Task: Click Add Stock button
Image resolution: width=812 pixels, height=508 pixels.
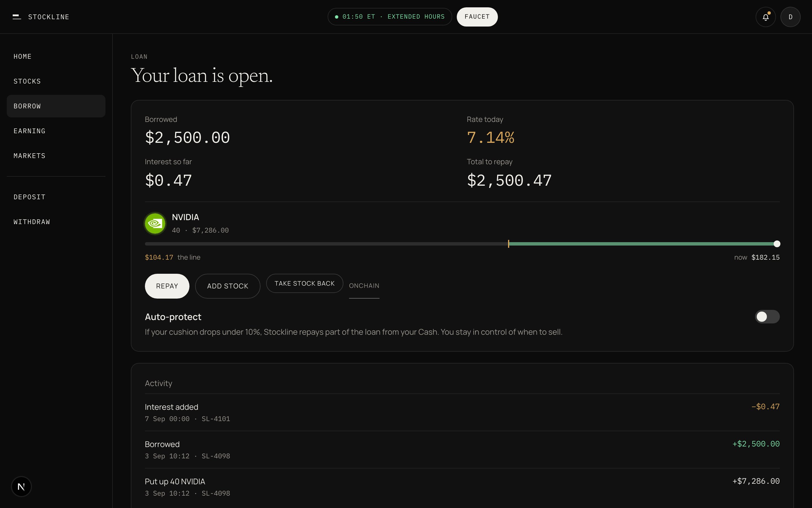Action: [228, 286]
